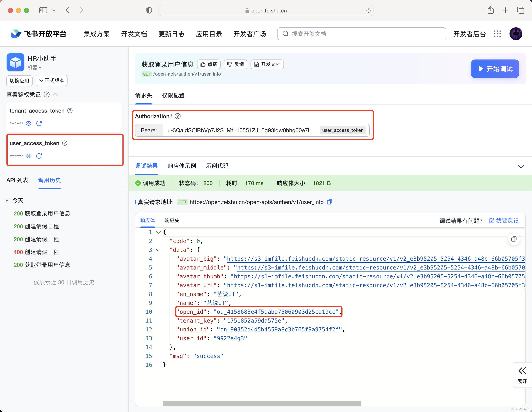
Task: Refresh the user_access_token
Action: click(39, 156)
